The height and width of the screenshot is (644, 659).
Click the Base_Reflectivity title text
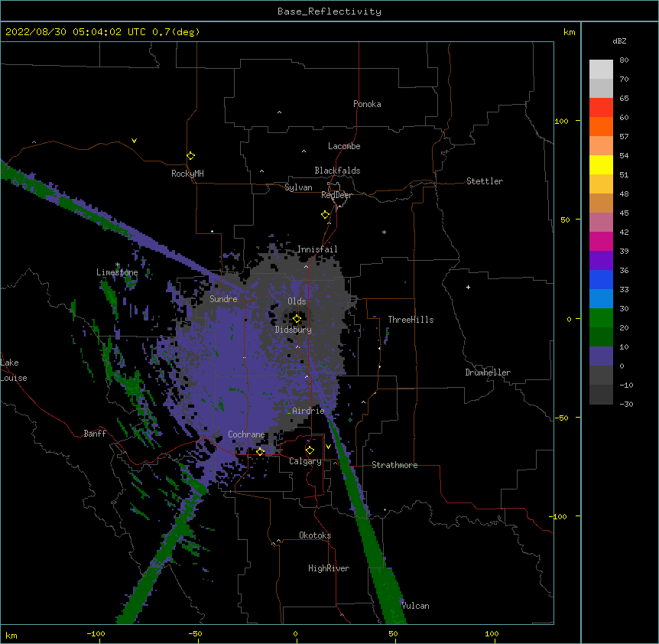pos(329,11)
